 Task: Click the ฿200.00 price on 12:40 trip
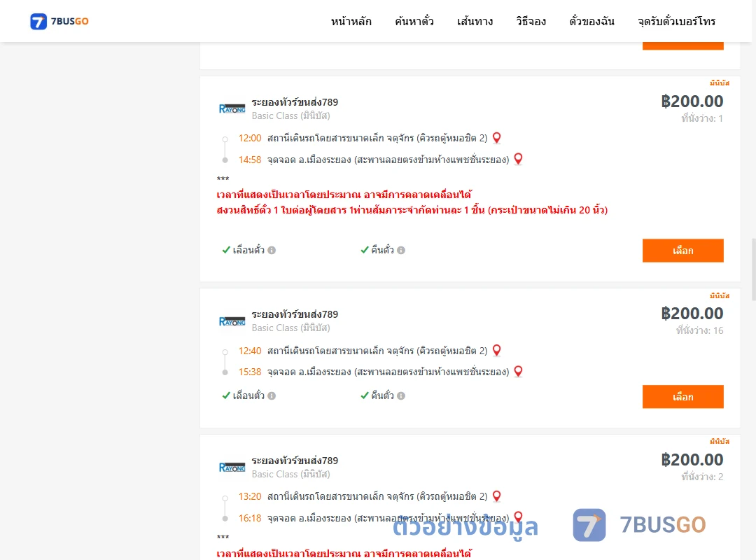692,314
